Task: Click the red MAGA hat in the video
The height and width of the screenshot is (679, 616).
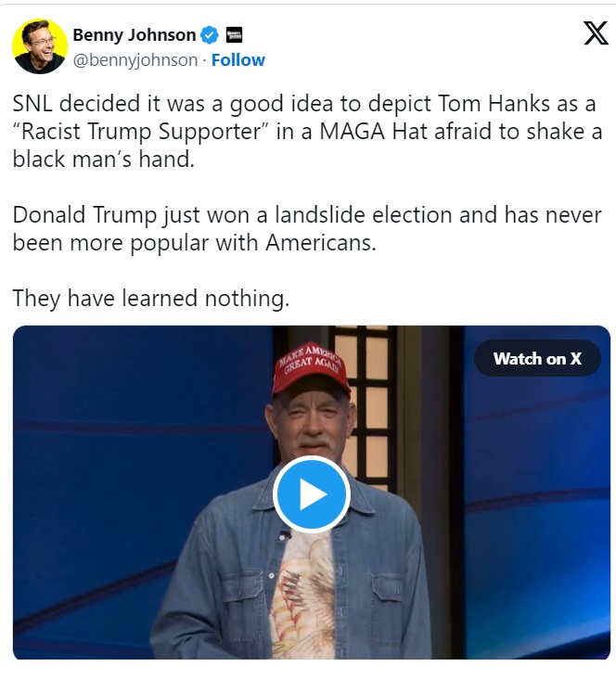Action: pyautogui.click(x=309, y=366)
